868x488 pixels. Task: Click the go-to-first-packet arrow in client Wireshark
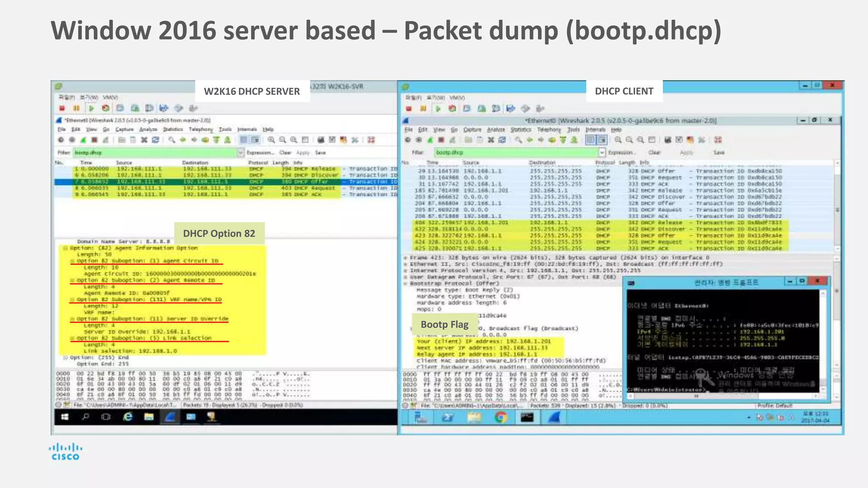(x=563, y=140)
